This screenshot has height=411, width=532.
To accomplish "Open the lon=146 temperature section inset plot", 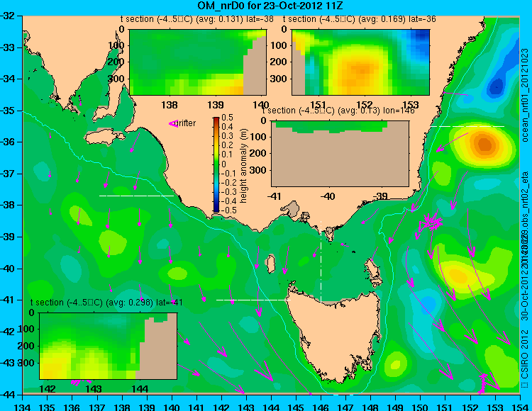I will click(340, 154).
